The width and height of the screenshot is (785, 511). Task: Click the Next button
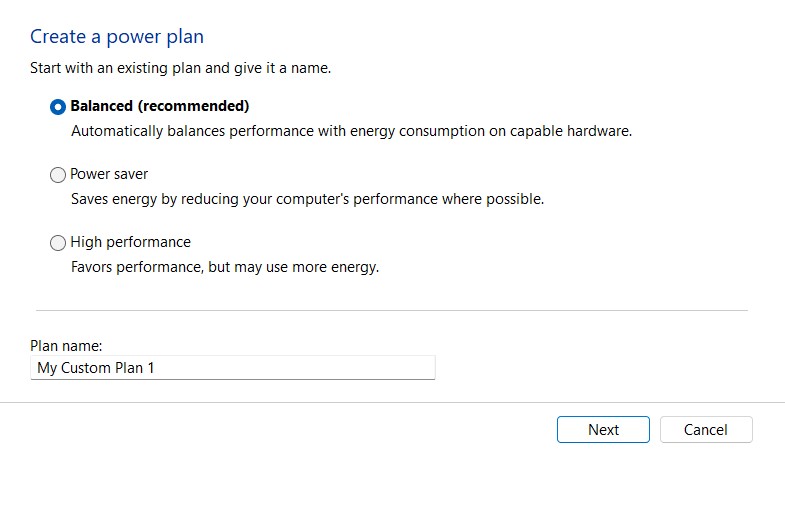[603, 429]
